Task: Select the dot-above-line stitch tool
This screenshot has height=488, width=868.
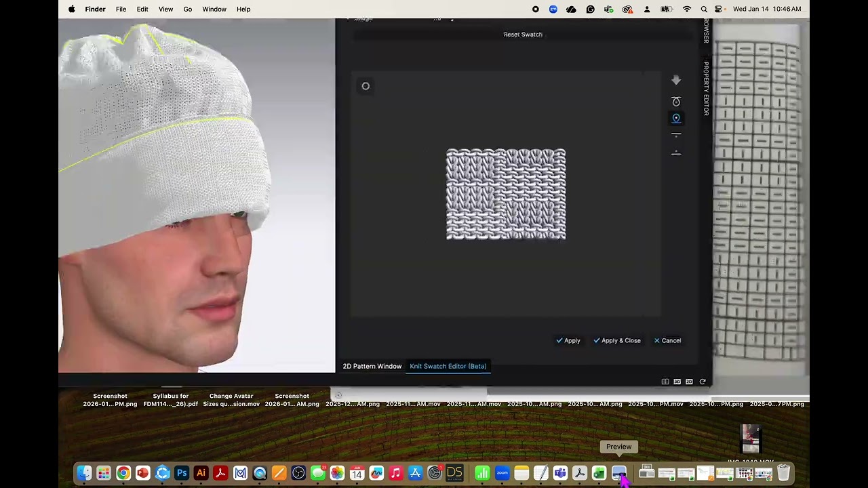Action: [x=676, y=152]
